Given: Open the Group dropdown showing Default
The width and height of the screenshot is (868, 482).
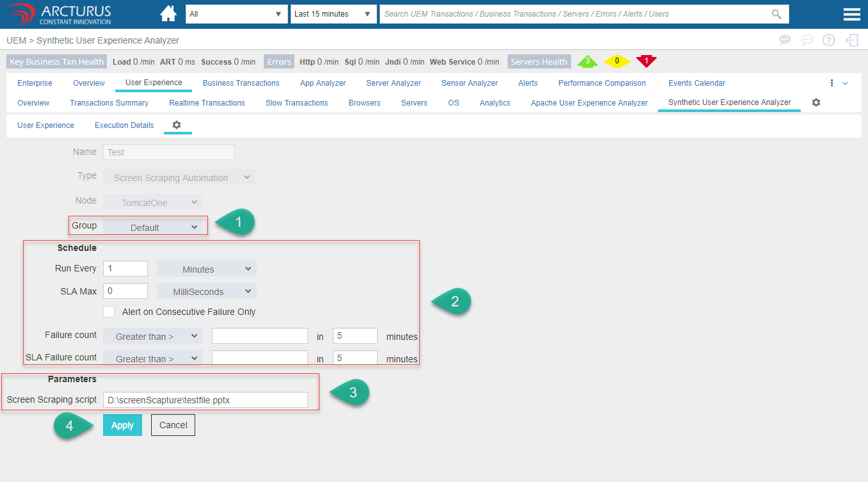Looking at the screenshot, I should (x=153, y=227).
